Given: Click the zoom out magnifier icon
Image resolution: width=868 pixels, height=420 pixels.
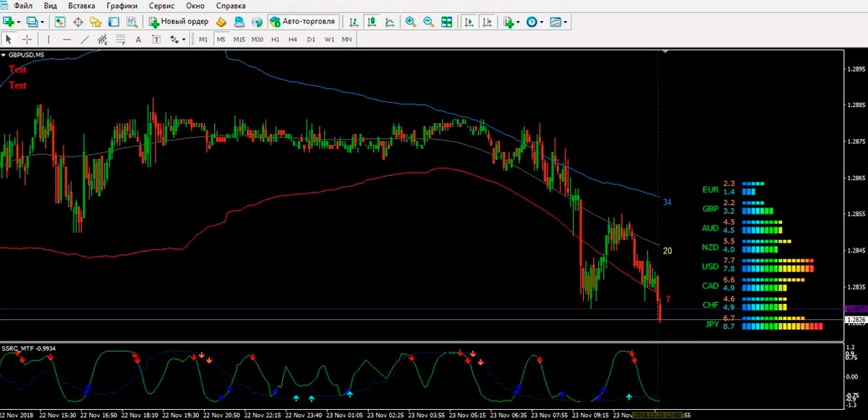Looking at the screenshot, I should pyautogui.click(x=428, y=22).
